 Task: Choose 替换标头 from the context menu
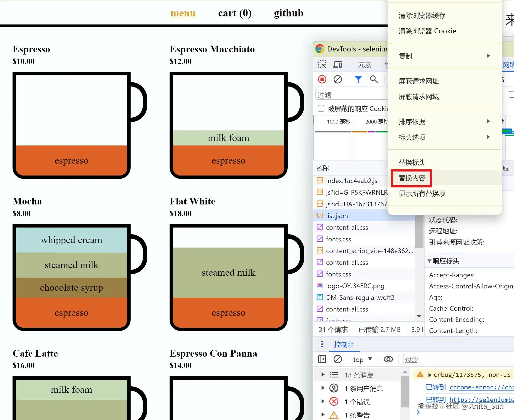click(445, 162)
